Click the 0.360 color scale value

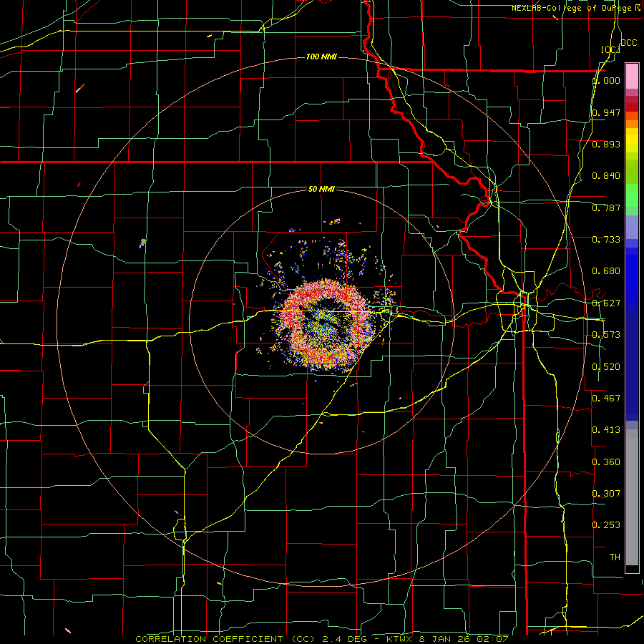point(606,462)
